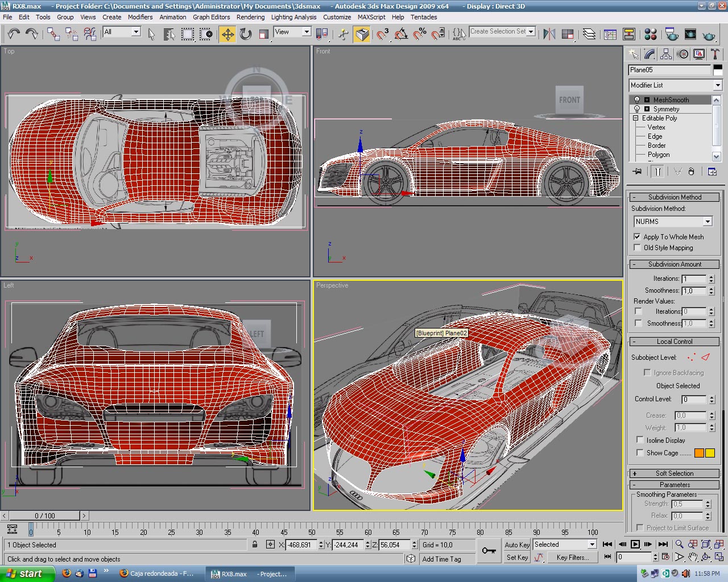
Task: Uncheck Apply To Whole Mesh
Action: tap(637, 236)
